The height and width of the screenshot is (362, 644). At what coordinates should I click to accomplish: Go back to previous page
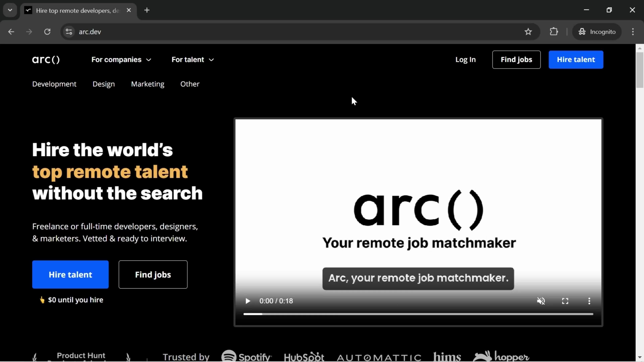[11, 32]
